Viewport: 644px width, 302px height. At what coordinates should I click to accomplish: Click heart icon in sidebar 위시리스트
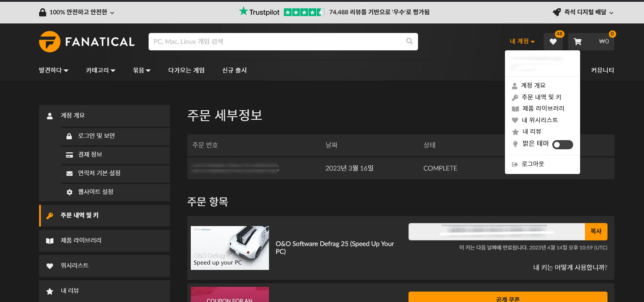50,266
